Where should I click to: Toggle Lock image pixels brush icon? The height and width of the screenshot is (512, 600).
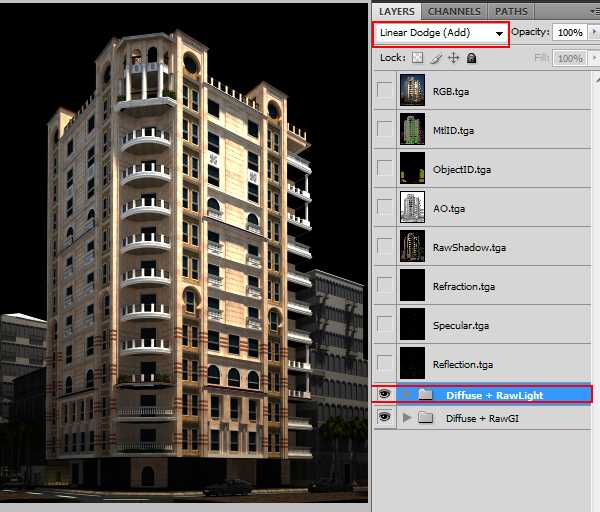[436, 58]
